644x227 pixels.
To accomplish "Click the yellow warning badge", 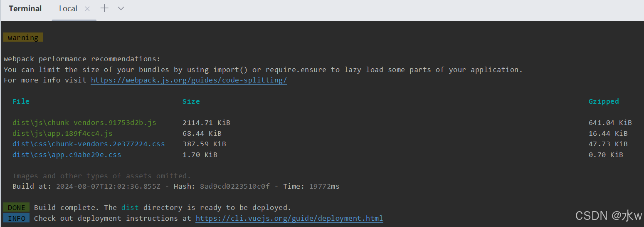I will 23,37.
